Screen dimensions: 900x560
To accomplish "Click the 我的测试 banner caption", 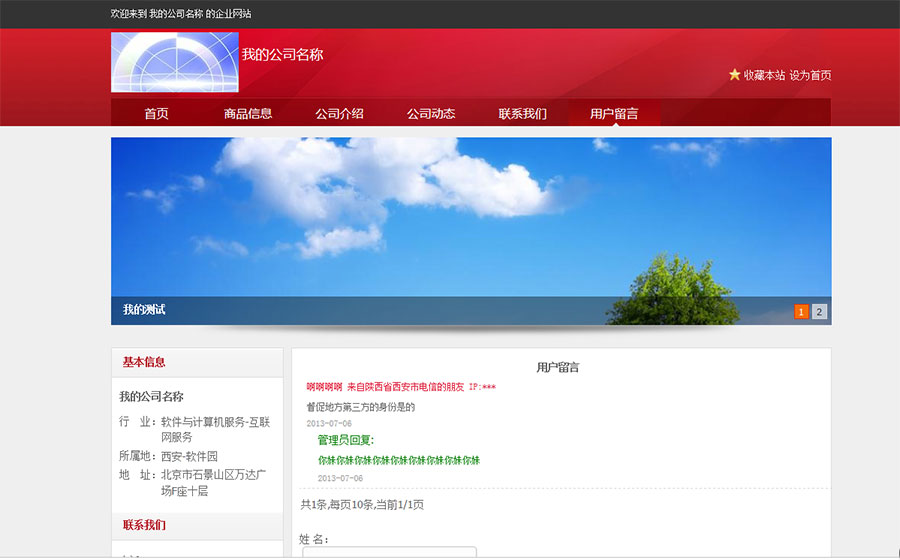I will pyautogui.click(x=144, y=310).
